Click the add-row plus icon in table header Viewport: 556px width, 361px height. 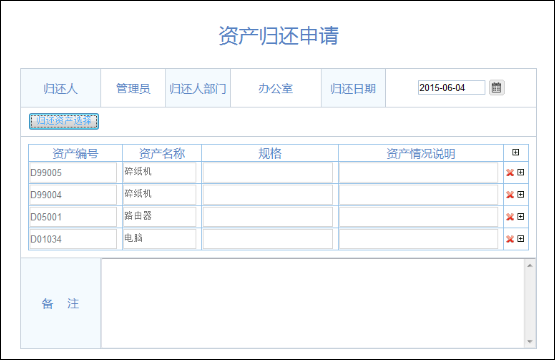click(516, 152)
